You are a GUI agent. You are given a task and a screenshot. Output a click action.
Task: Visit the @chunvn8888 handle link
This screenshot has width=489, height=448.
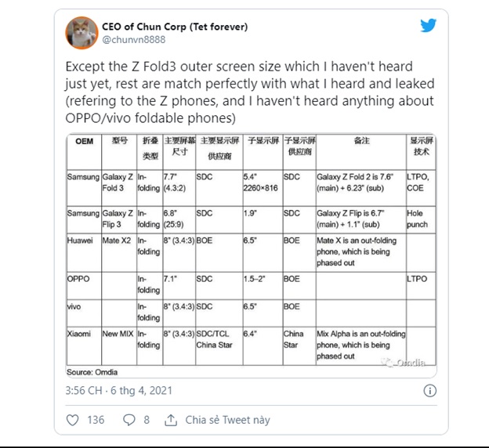point(134,40)
